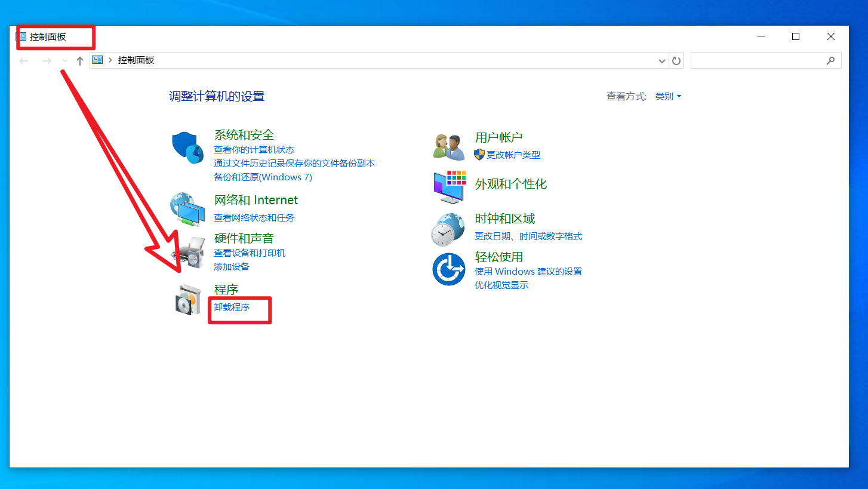Click the title bar Control Panel icon
The height and width of the screenshot is (489, 868).
click(21, 36)
